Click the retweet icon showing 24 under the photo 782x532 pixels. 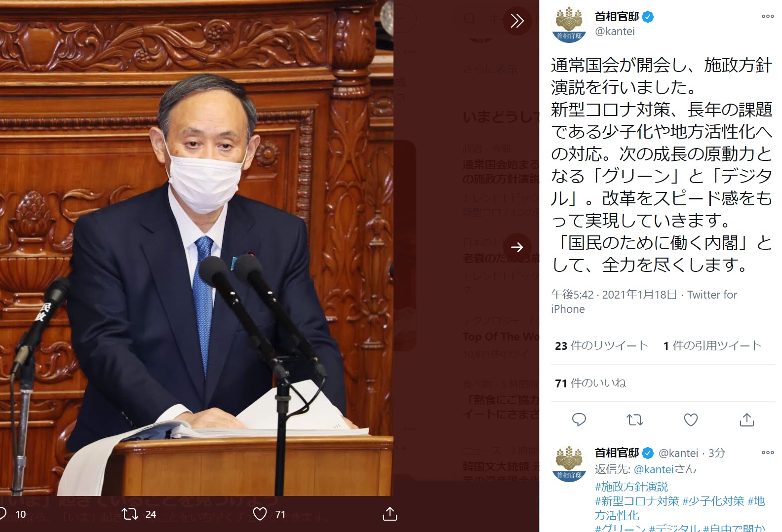[x=130, y=514]
